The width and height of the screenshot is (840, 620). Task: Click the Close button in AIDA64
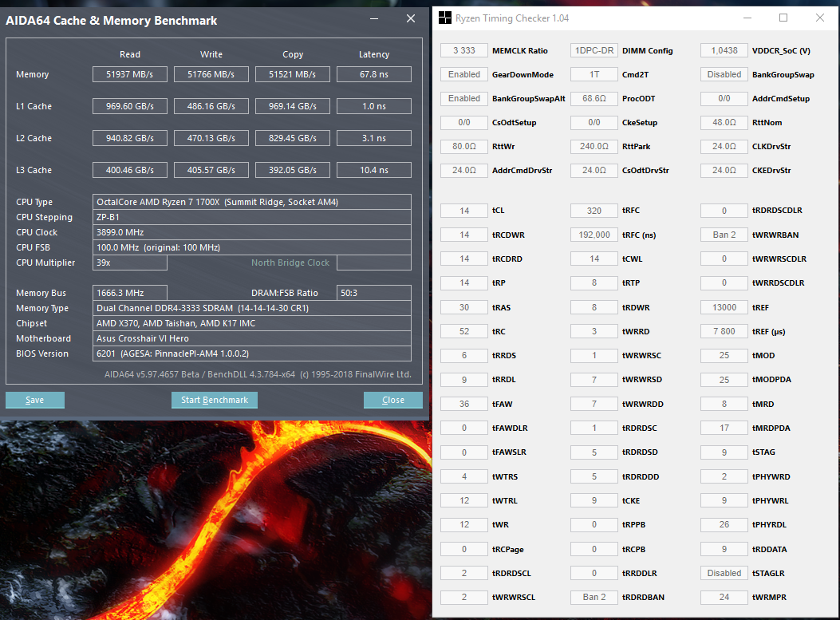[393, 400]
